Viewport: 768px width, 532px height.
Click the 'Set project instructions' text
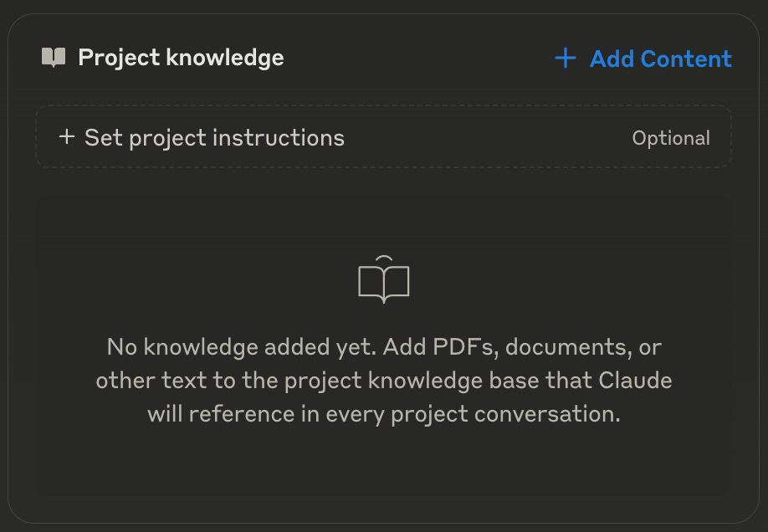(214, 138)
